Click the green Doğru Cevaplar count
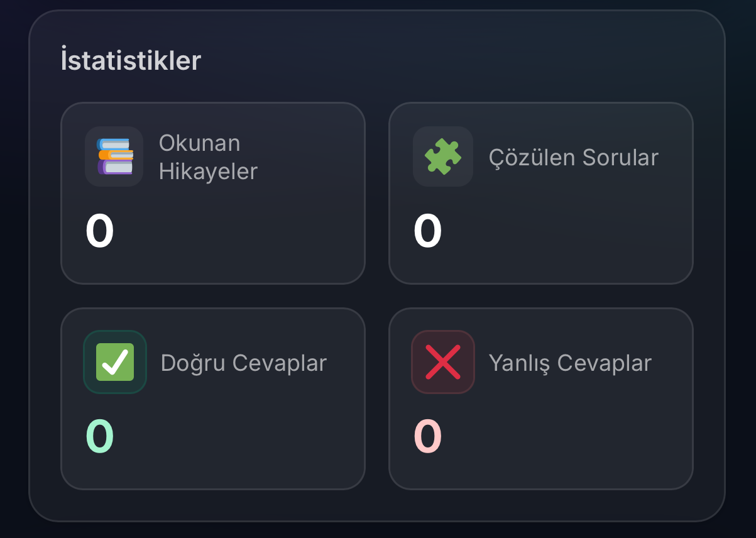Viewport: 756px width, 538px height. [x=100, y=437]
